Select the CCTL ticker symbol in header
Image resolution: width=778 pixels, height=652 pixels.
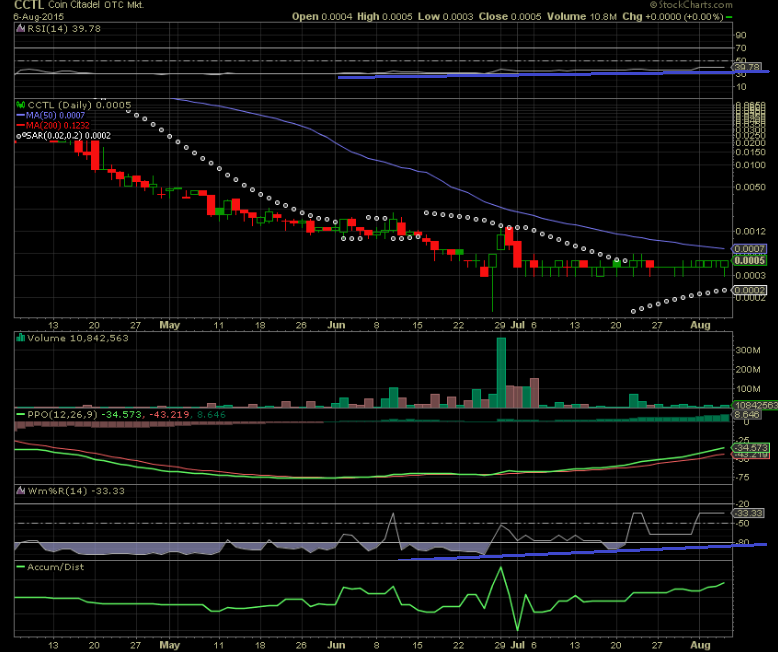pyautogui.click(x=29, y=5)
